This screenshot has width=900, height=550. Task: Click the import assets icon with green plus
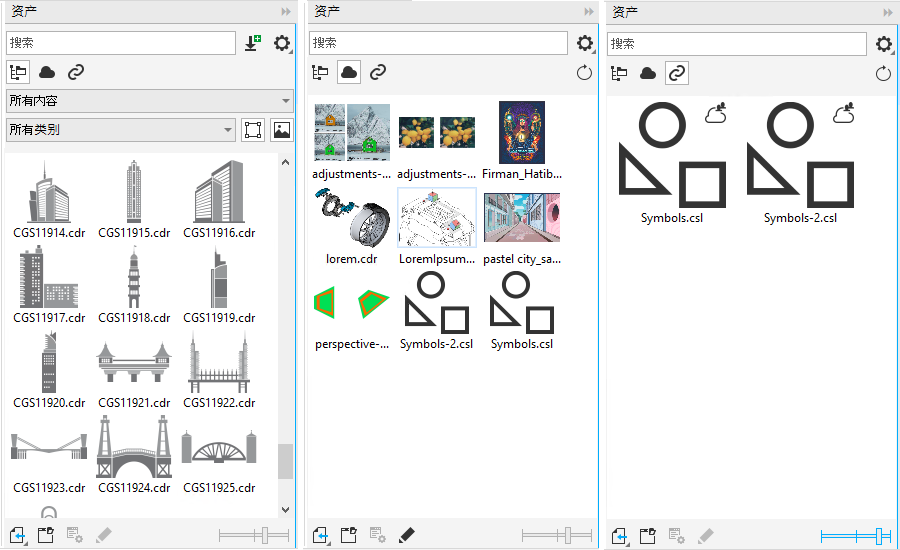253,43
